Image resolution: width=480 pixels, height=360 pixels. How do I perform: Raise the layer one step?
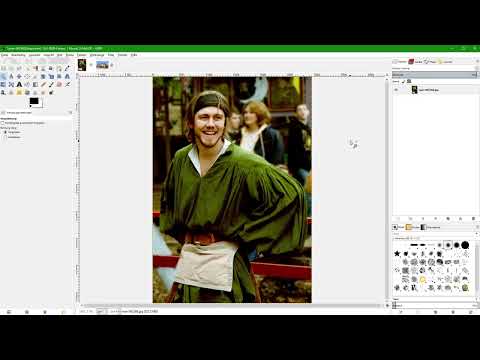pos(423,219)
